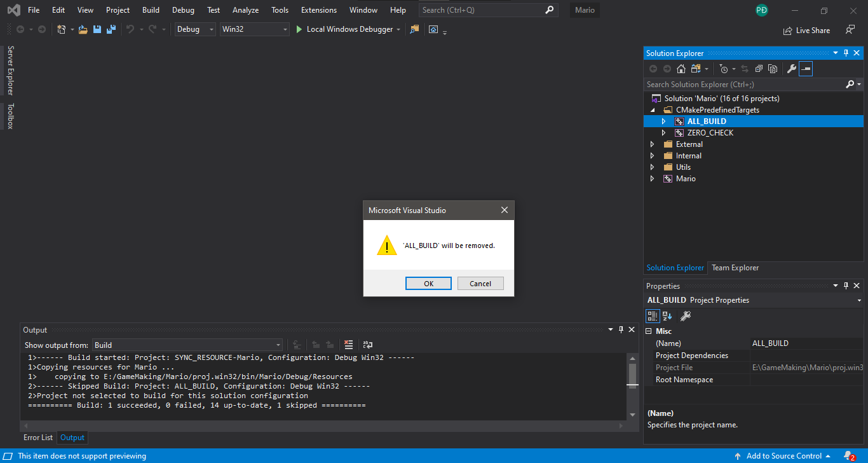This screenshot has height=463, width=868.
Task: Open the Extensions menu
Action: coord(319,10)
